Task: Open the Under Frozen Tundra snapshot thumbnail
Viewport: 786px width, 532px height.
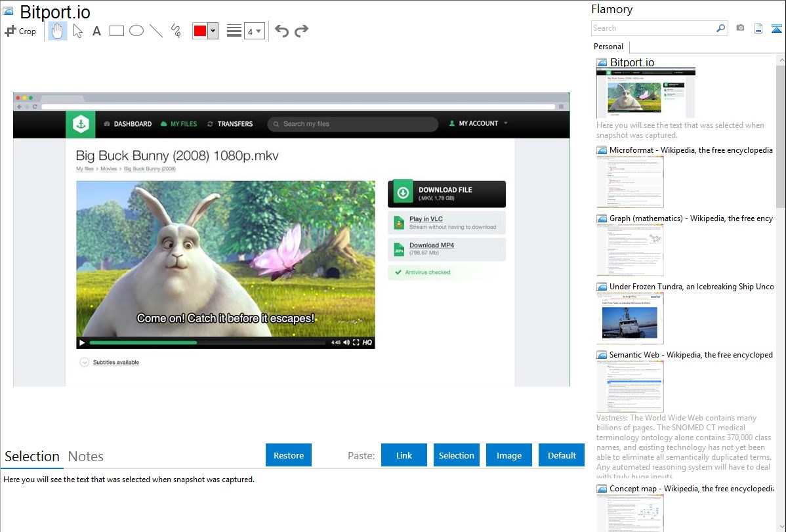Action: point(630,318)
